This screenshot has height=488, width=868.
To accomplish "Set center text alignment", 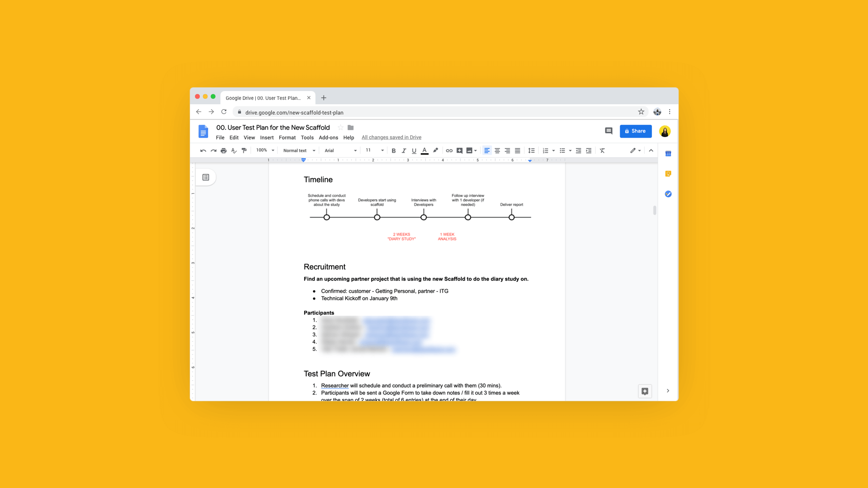I will (497, 151).
